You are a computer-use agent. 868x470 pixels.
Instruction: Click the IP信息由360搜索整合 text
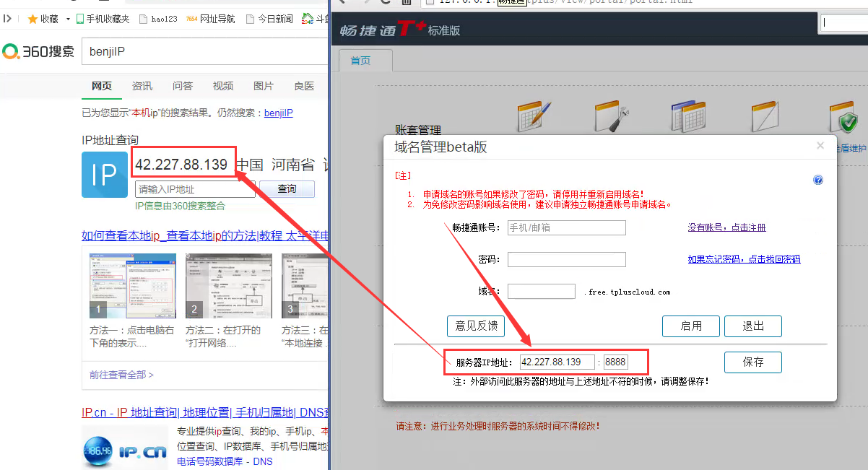tap(180, 206)
